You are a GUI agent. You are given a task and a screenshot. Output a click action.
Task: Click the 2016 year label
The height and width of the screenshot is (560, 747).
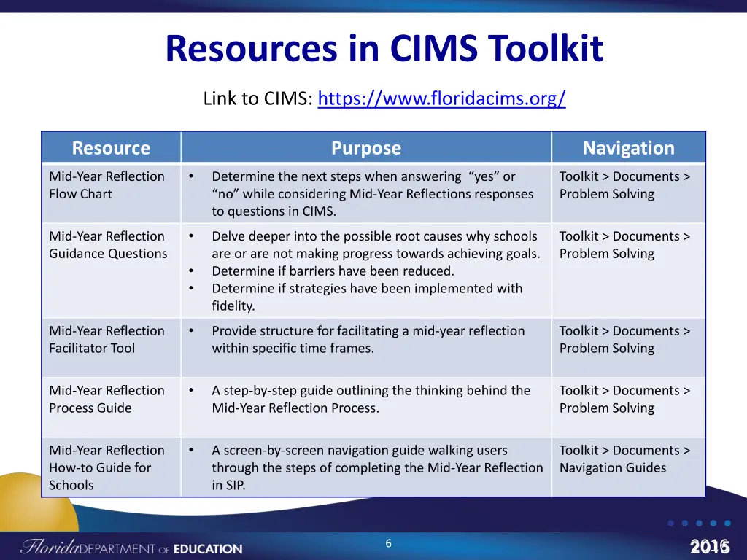click(x=710, y=546)
